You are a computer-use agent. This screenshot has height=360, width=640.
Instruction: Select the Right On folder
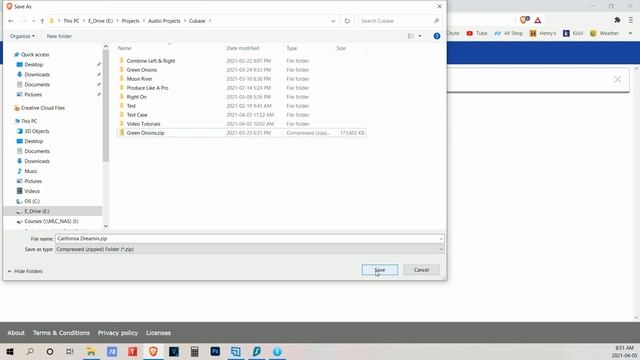[x=136, y=97]
